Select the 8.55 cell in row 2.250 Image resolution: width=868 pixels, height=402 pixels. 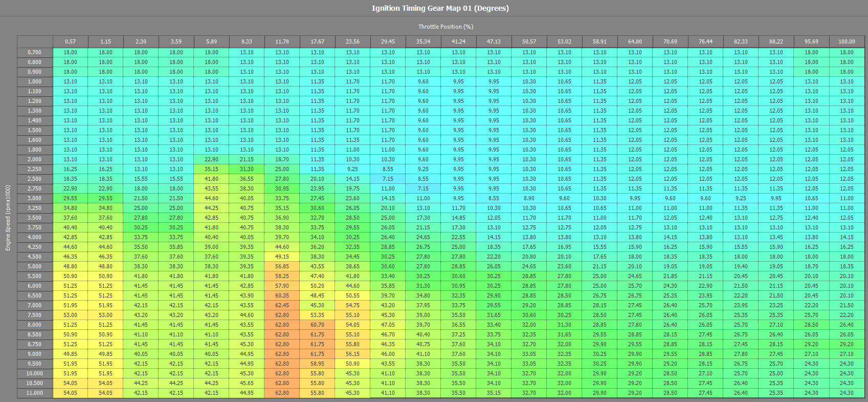pos(388,169)
